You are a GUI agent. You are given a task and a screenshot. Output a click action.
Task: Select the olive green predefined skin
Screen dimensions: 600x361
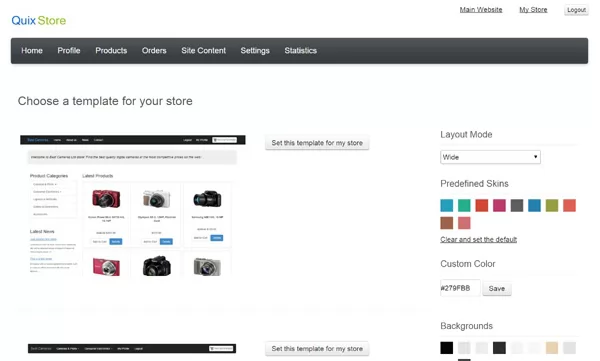(552, 206)
